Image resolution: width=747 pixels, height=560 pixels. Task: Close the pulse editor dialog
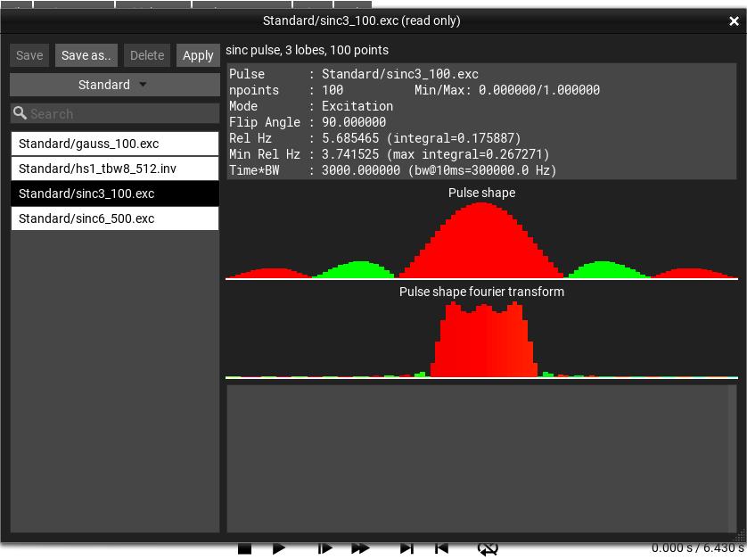point(734,21)
